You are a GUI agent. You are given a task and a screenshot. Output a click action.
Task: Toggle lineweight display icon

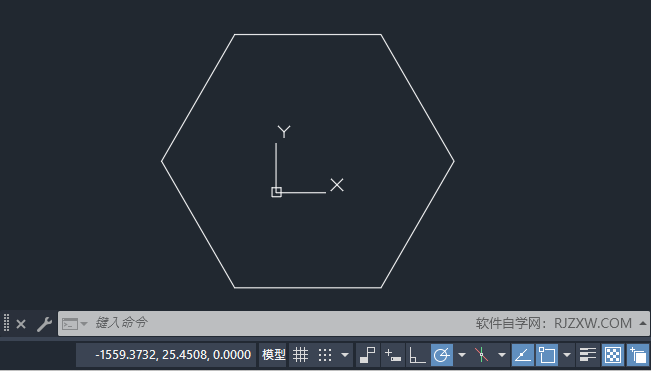coord(588,355)
